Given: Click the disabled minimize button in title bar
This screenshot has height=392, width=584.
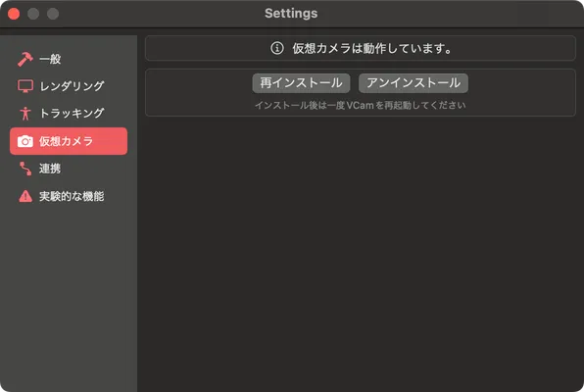Looking at the screenshot, I should tap(33, 14).
